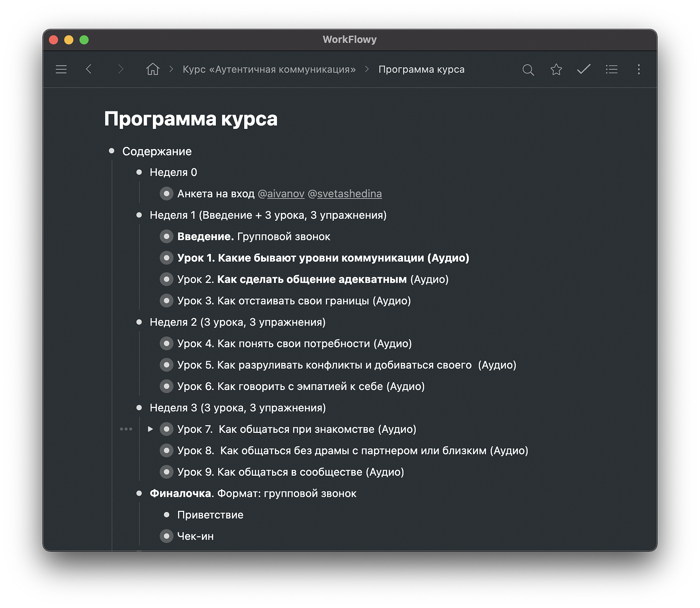700x608 pixels.
Task: Click bullet of Неделя 1
Action: tap(139, 215)
